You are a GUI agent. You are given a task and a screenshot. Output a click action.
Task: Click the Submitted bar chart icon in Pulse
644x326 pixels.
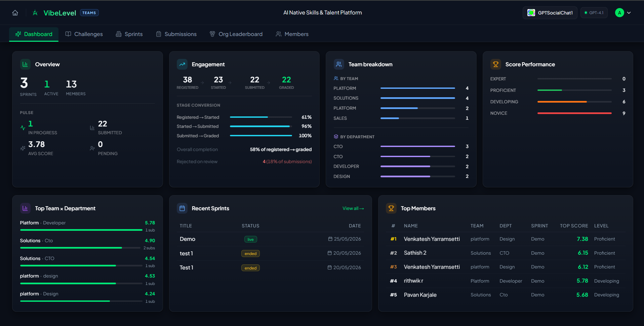click(92, 128)
